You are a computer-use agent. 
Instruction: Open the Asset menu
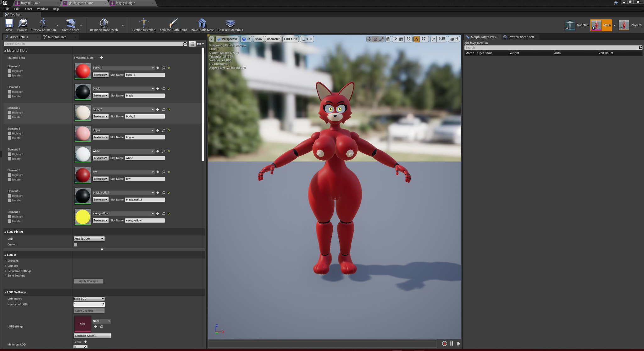[28, 9]
